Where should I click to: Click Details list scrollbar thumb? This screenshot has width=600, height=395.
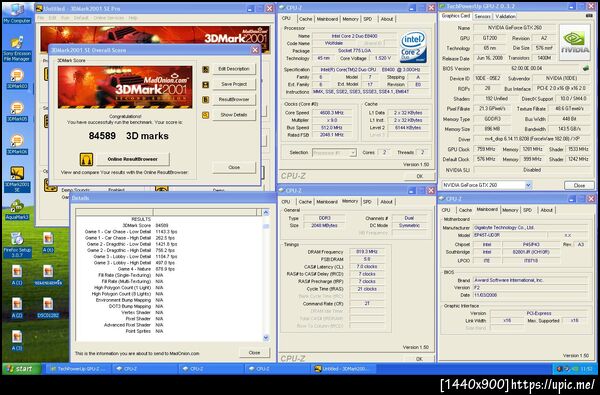pyautogui.click(x=266, y=226)
